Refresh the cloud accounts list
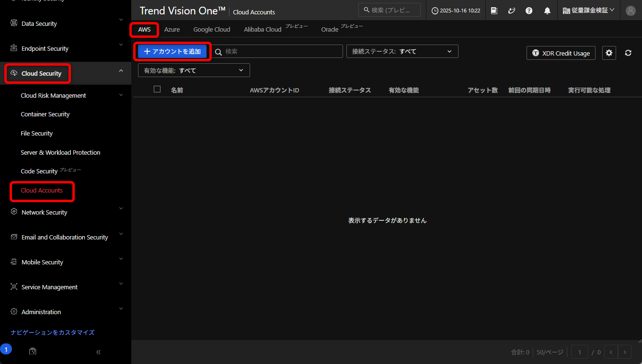 [628, 53]
